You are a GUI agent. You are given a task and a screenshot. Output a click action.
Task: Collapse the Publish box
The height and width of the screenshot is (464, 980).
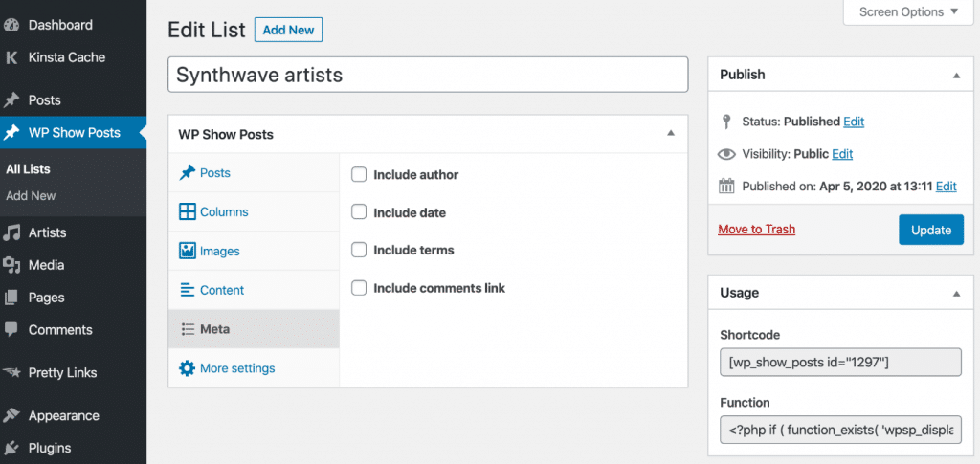point(956,75)
